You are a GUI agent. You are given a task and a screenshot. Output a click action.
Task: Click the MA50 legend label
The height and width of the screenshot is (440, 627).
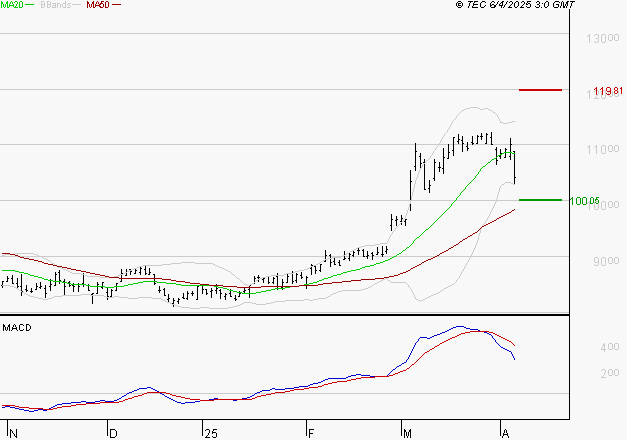(98, 5)
